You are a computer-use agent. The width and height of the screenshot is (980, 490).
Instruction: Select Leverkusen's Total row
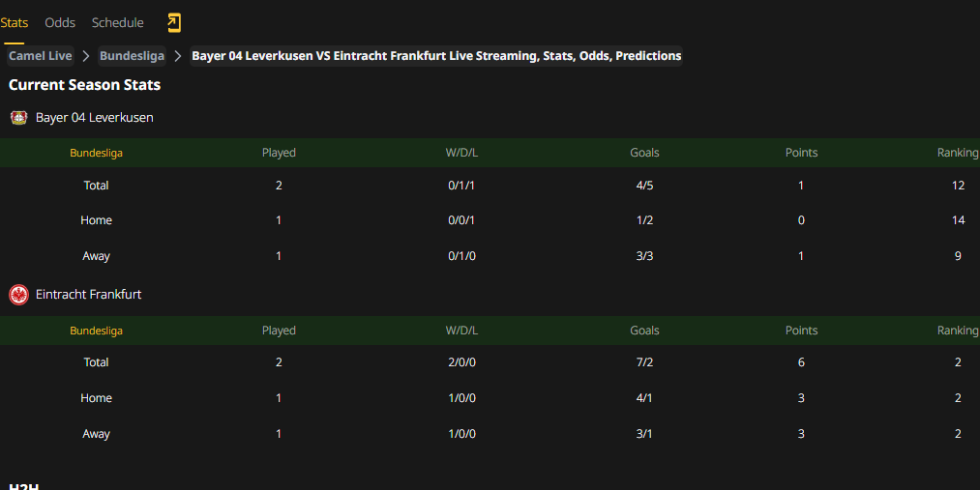point(490,186)
